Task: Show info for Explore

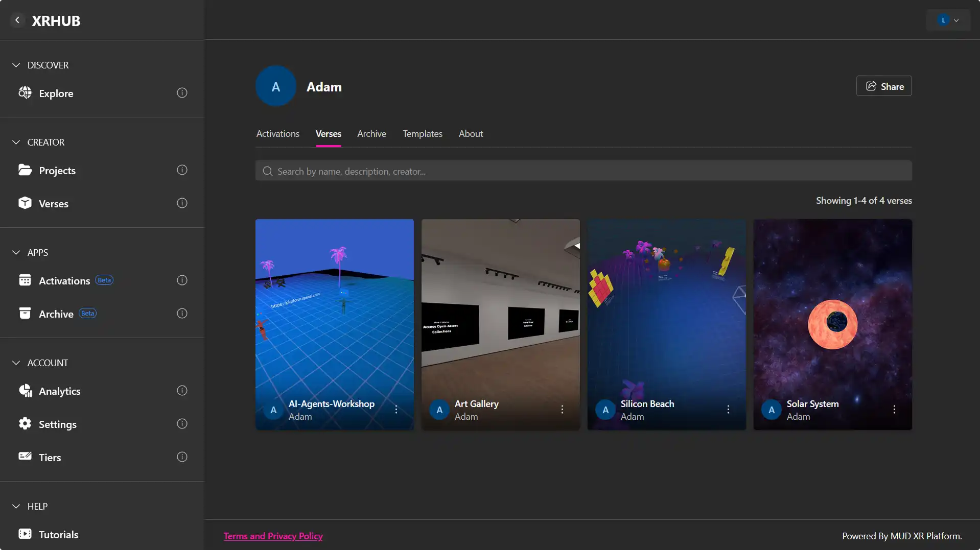Action: [x=182, y=93]
